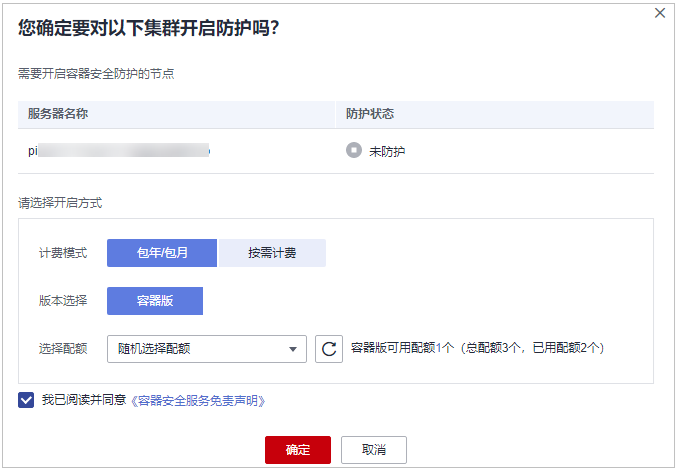The width and height of the screenshot is (677, 471).
Task: Click the 未防护 status icon
Action: 353,151
